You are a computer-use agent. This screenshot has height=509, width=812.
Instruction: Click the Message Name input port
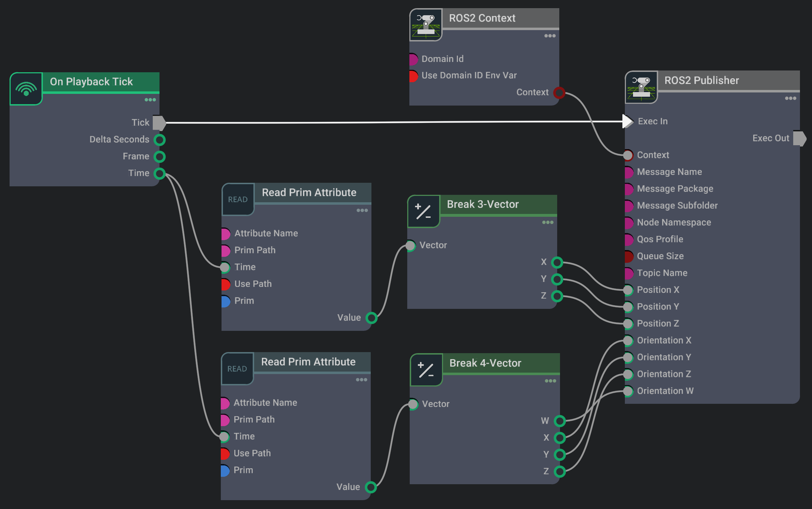coord(629,172)
